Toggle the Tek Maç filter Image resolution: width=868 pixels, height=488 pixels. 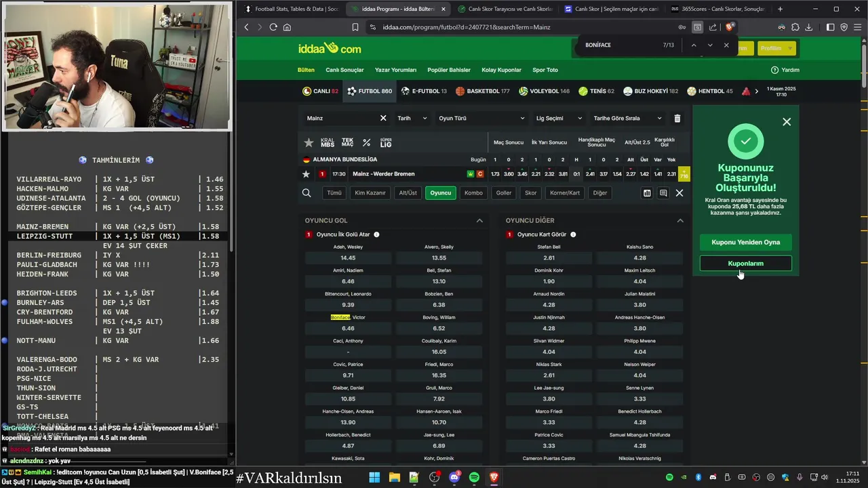coord(347,142)
